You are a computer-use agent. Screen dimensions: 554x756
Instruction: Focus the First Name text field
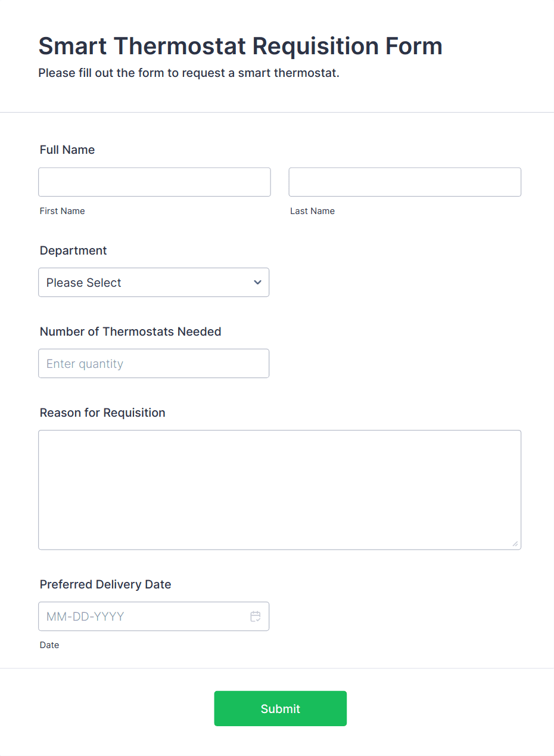pos(154,182)
